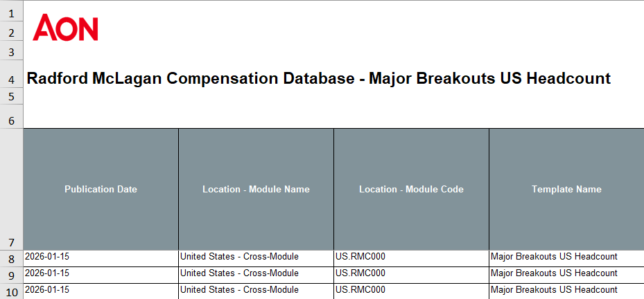This screenshot has height=299, width=644.
Task: Select United States - Cross-Module cell in row 8
Action: point(256,257)
